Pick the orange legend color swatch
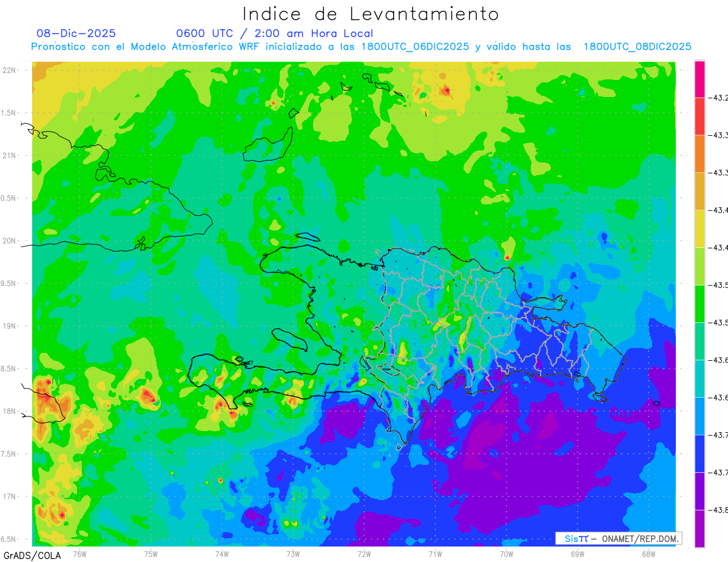 pyautogui.click(x=699, y=153)
